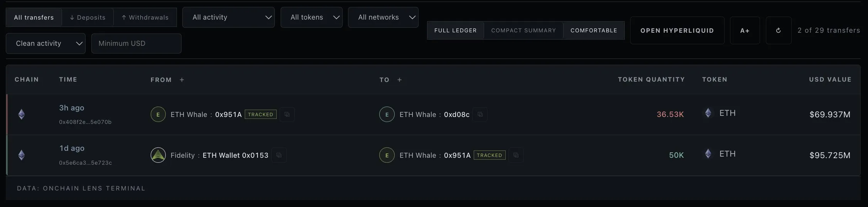
Task: Open transaction hash 0x408f2e...5e070b
Action: (x=85, y=122)
